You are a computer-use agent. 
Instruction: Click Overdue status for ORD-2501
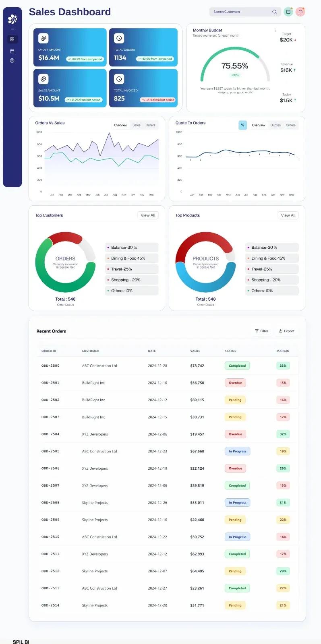pos(235,383)
